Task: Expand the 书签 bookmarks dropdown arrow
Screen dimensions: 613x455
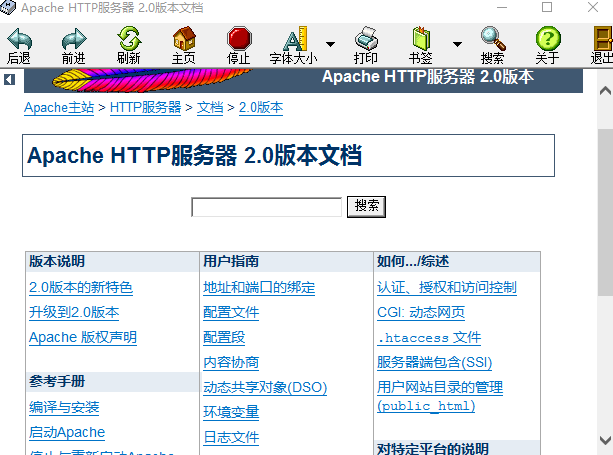Action: pyautogui.click(x=457, y=45)
